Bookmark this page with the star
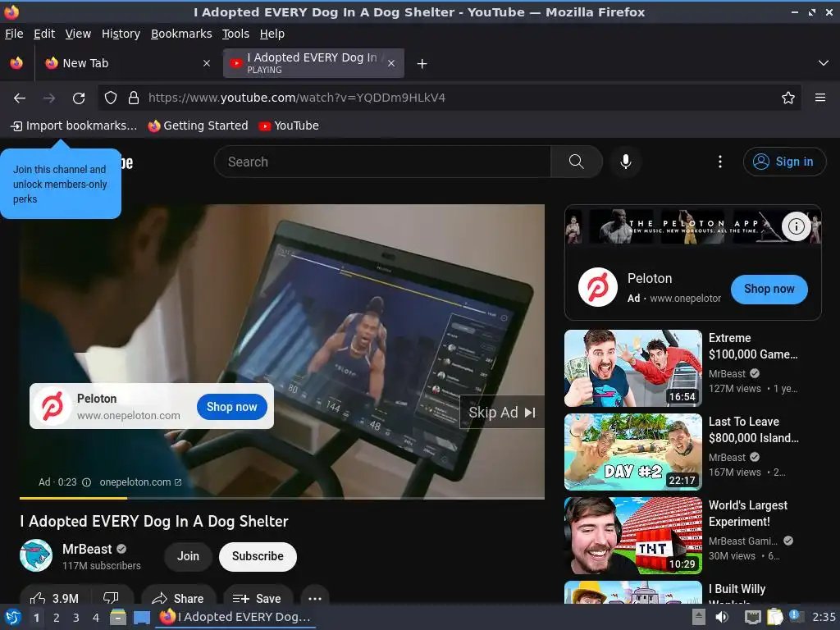840x630 pixels. pos(787,98)
